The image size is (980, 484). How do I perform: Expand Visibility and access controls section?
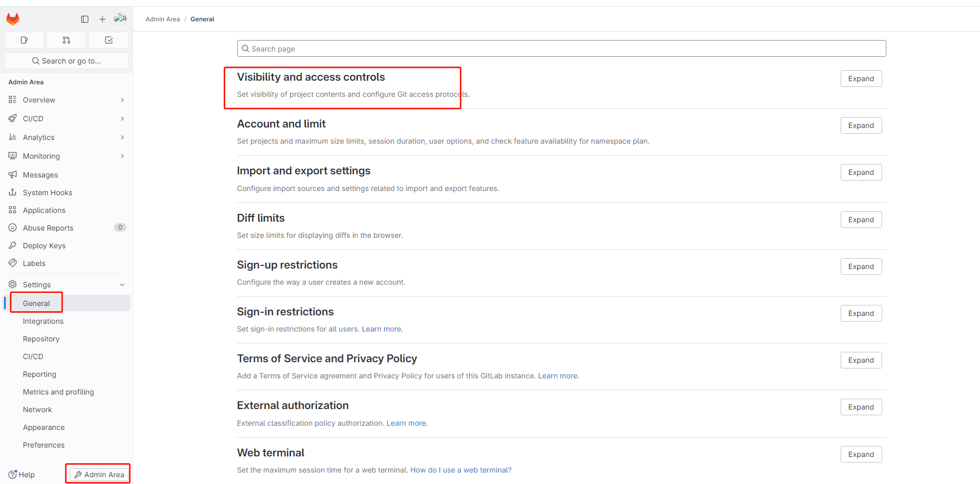tap(861, 79)
